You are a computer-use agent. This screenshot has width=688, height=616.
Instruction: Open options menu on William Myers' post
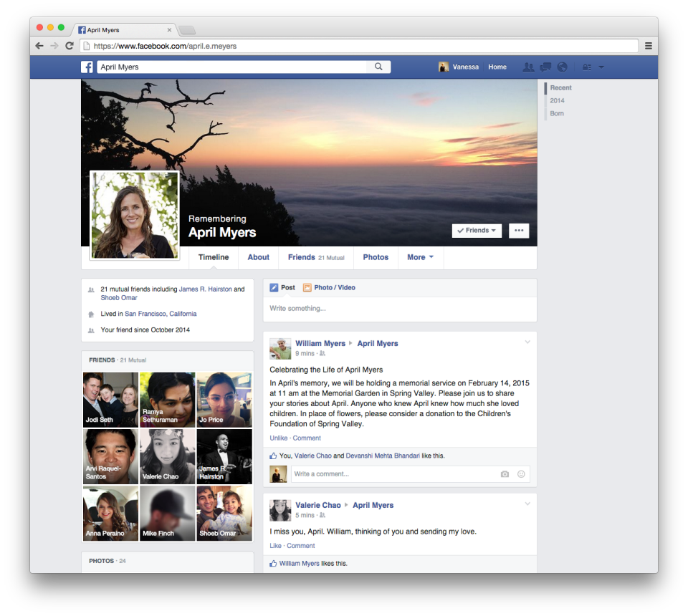pyautogui.click(x=528, y=342)
